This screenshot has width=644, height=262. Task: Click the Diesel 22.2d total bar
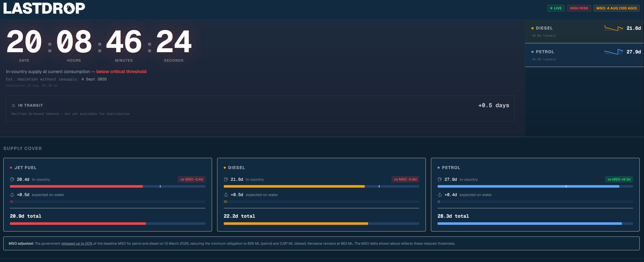point(321,224)
